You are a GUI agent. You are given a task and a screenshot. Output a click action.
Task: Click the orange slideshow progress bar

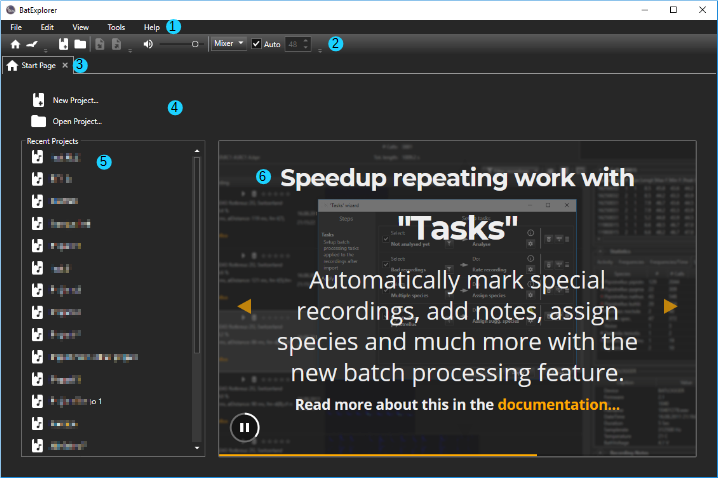[378, 455]
